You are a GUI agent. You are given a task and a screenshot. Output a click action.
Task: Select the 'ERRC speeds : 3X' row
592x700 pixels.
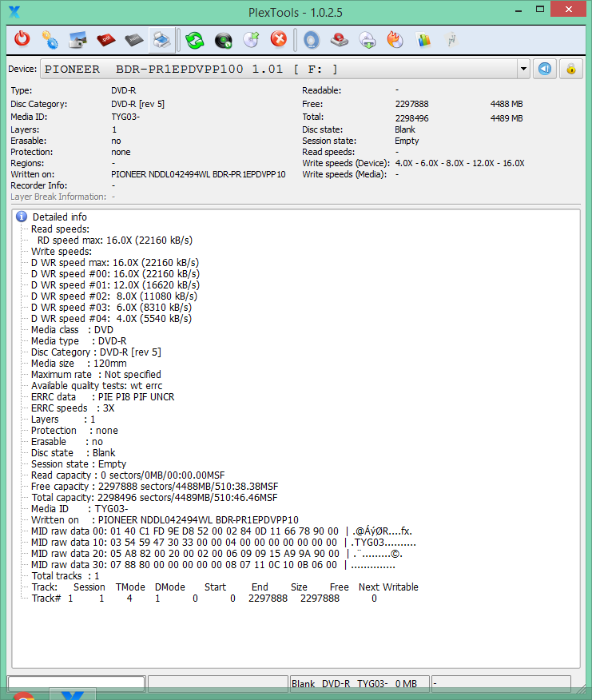(x=73, y=408)
